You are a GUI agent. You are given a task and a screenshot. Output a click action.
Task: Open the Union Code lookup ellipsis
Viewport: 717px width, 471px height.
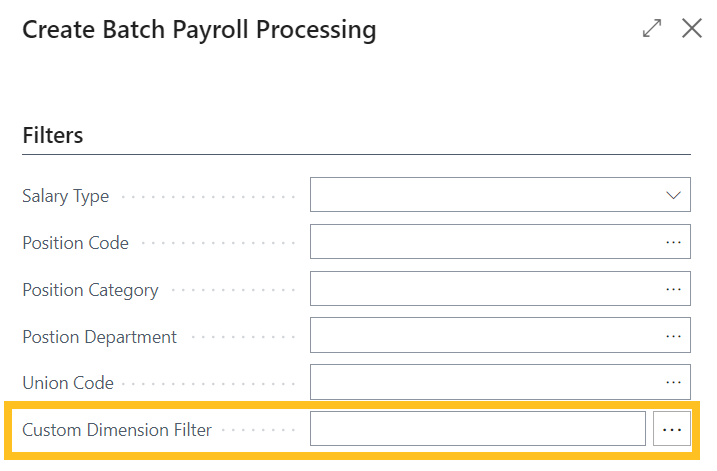coord(673,383)
